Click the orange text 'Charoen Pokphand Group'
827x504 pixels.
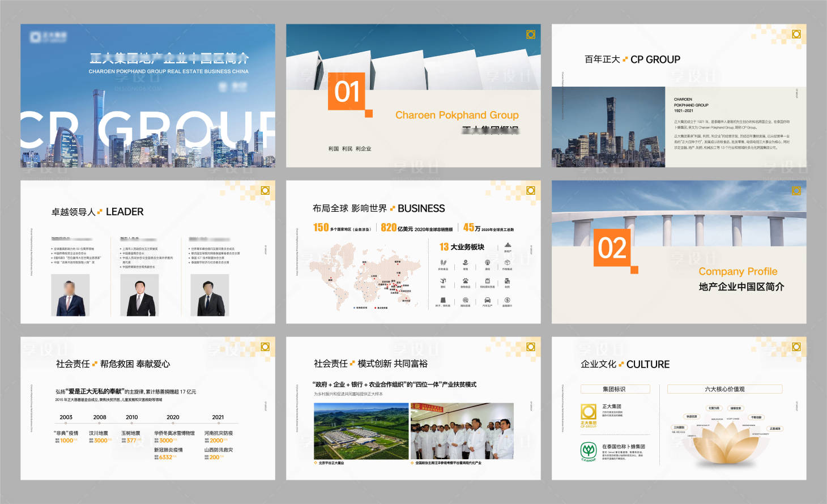click(x=457, y=115)
